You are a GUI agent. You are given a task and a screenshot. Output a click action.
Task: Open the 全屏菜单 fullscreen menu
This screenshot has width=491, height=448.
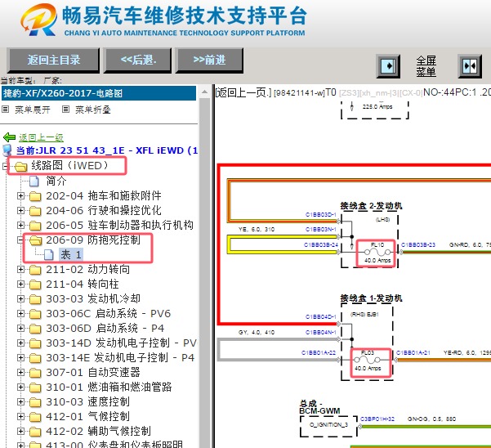click(x=426, y=66)
